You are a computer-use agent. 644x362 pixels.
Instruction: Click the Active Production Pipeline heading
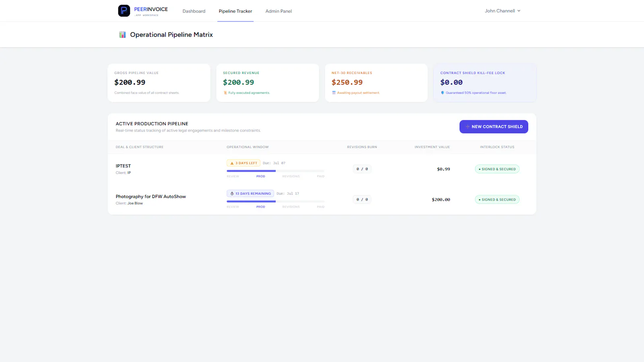pos(152,124)
